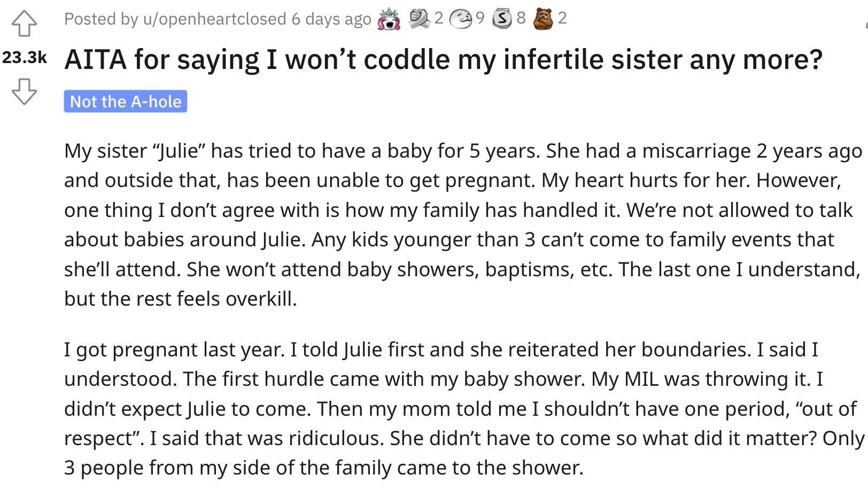
Task: Open u/openheartclosed user profile
Action: point(214,19)
